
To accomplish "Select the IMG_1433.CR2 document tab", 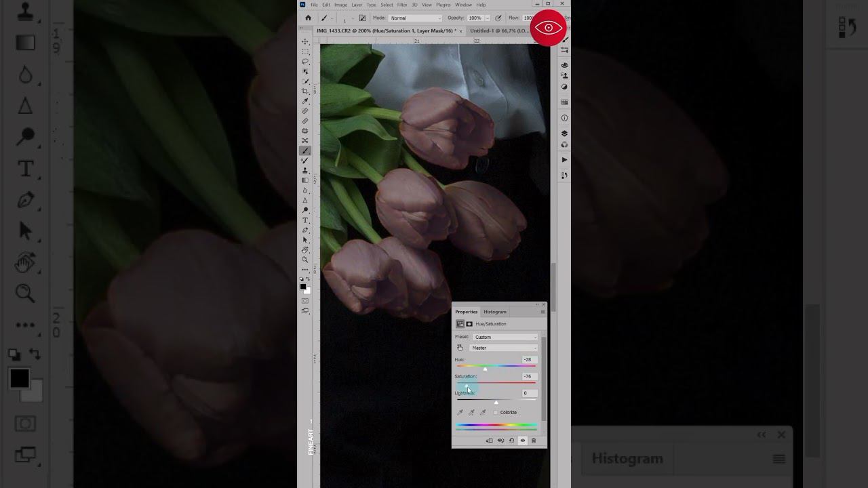I will [386, 30].
